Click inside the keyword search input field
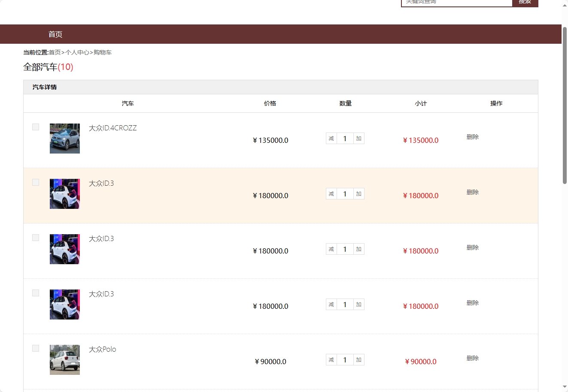 click(456, 2)
